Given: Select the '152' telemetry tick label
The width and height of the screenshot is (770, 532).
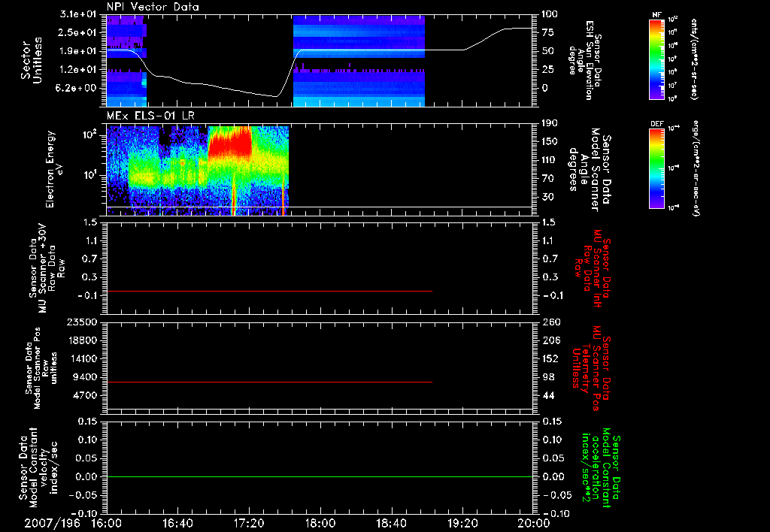Looking at the screenshot, I should click(x=550, y=358).
